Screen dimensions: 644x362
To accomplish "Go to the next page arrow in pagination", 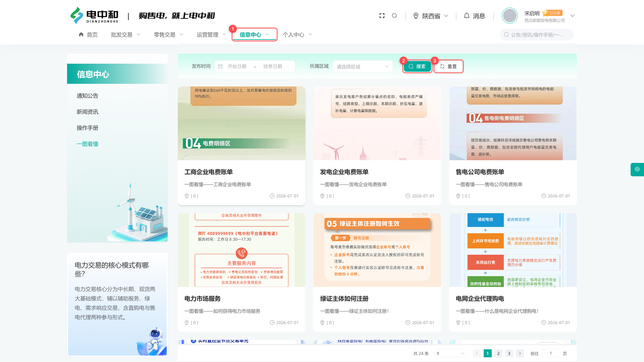I will click(x=520, y=353).
